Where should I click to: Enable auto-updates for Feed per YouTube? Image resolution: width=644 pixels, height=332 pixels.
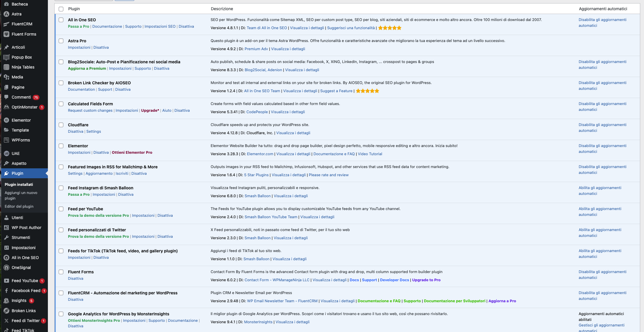point(600,212)
